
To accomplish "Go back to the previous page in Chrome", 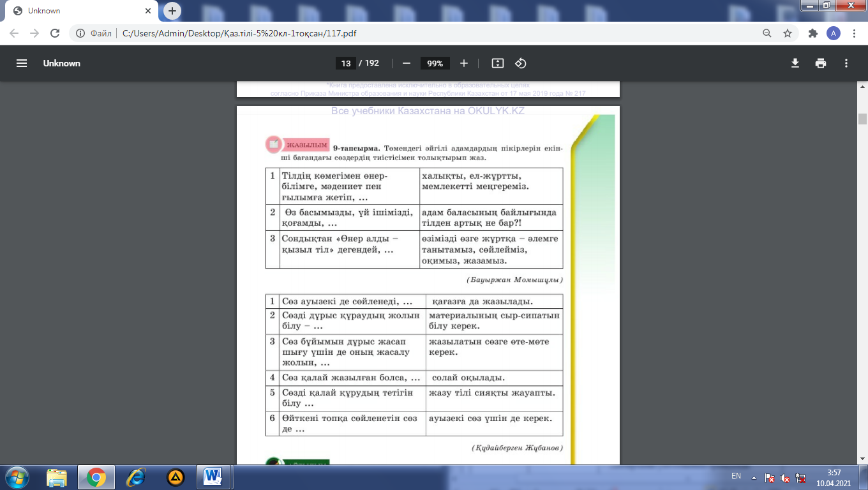I will point(14,33).
